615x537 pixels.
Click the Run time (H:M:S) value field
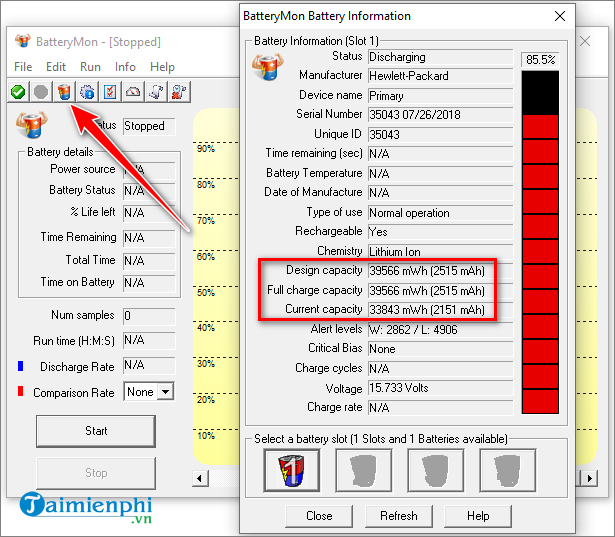point(149,340)
